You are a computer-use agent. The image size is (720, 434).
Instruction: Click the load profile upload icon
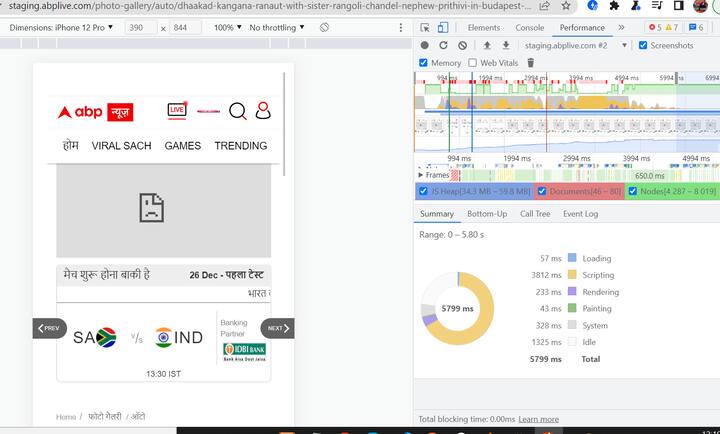(x=487, y=45)
